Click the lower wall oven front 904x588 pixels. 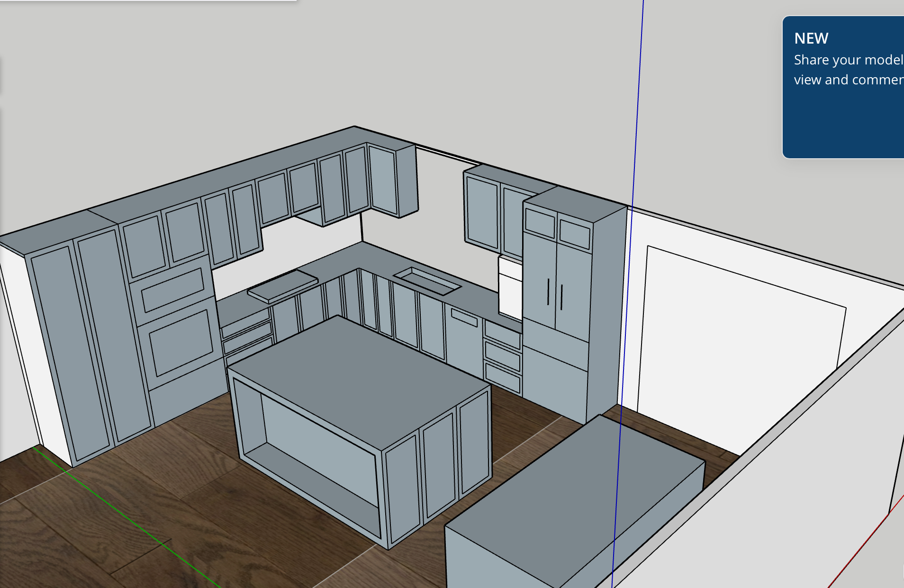point(181,341)
